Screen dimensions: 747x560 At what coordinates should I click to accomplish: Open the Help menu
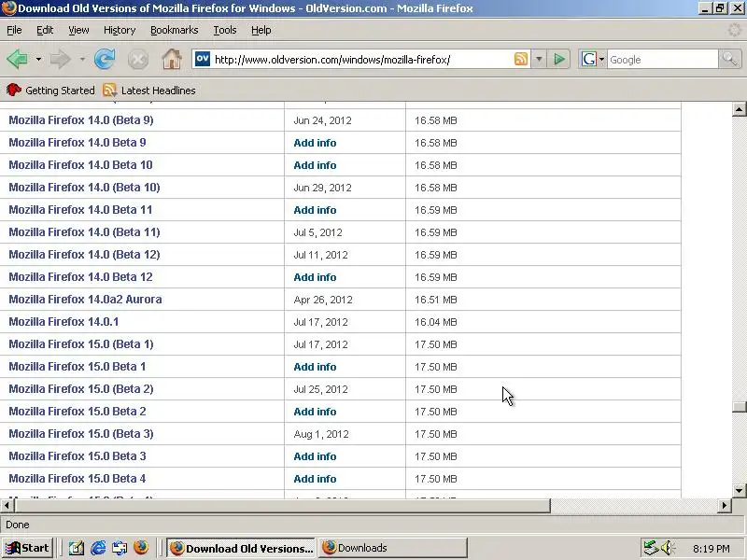(261, 30)
